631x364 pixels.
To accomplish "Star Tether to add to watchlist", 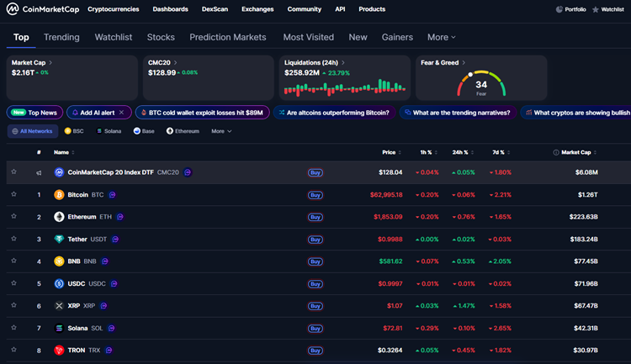I will (x=13, y=239).
